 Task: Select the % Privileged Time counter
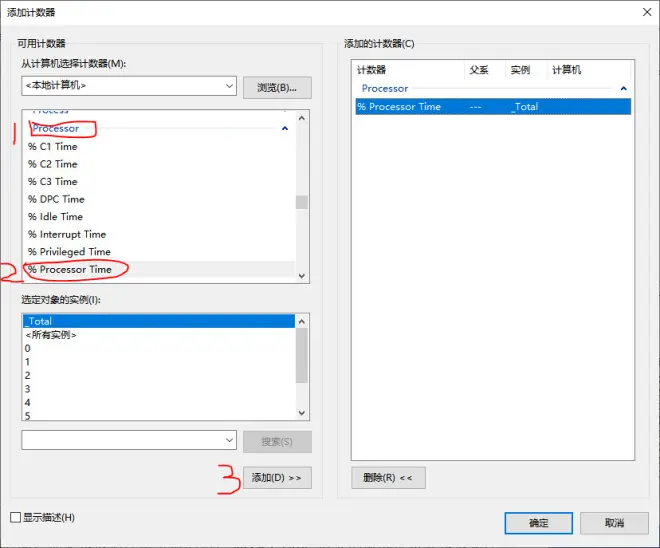point(69,252)
